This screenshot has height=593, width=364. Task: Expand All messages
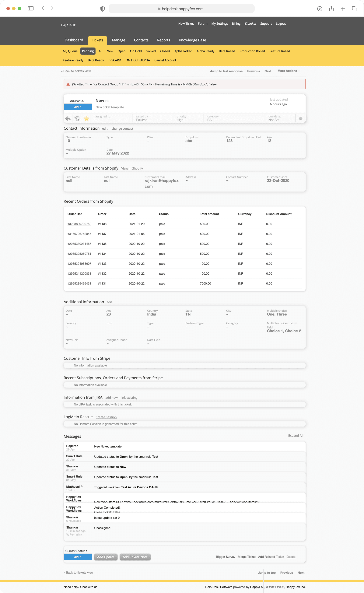(x=295, y=436)
